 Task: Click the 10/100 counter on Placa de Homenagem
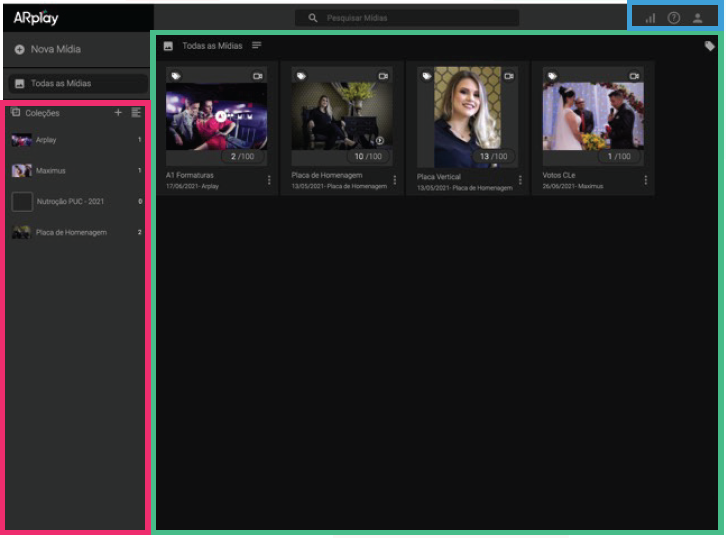click(368, 156)
